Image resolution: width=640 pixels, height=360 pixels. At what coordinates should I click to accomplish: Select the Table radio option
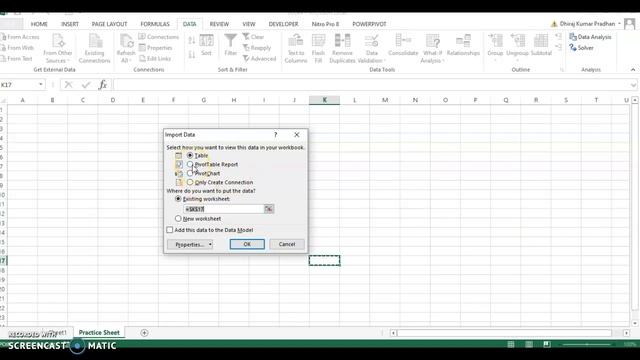(190, 156)
